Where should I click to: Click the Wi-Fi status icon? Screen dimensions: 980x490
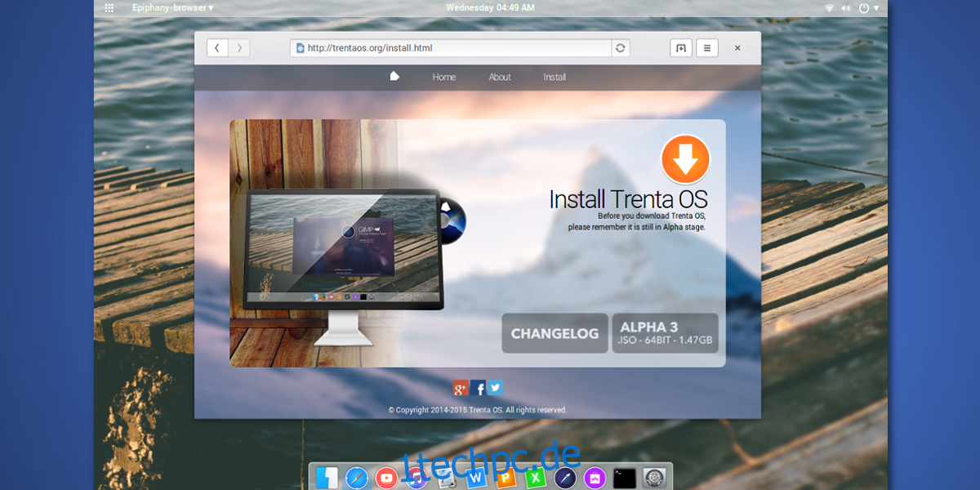830,8
